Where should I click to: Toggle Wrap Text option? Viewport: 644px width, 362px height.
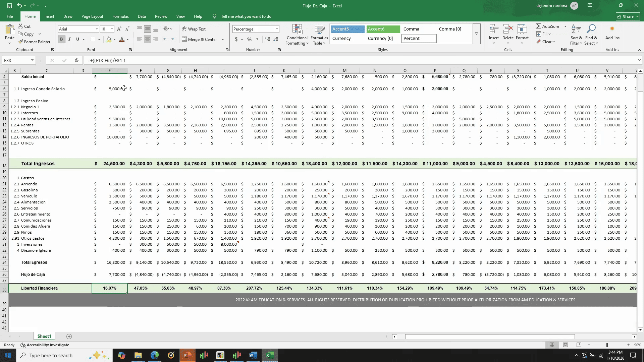pyautogui.click(x=194, y=29)
